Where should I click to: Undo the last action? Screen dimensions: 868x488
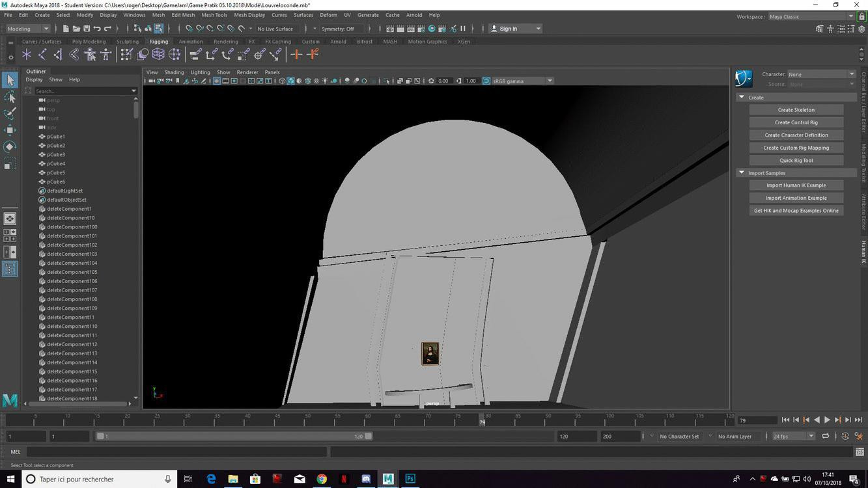tap(97, 29)
